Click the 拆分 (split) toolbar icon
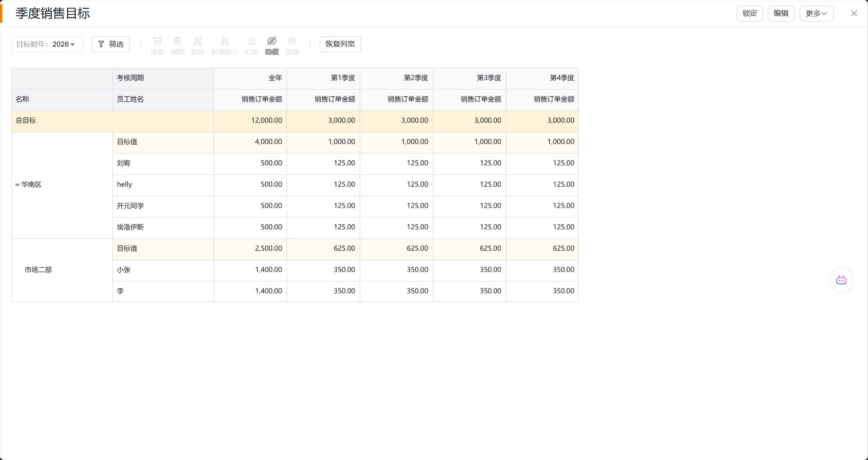The image size is (868, 460). coord(198,41)
